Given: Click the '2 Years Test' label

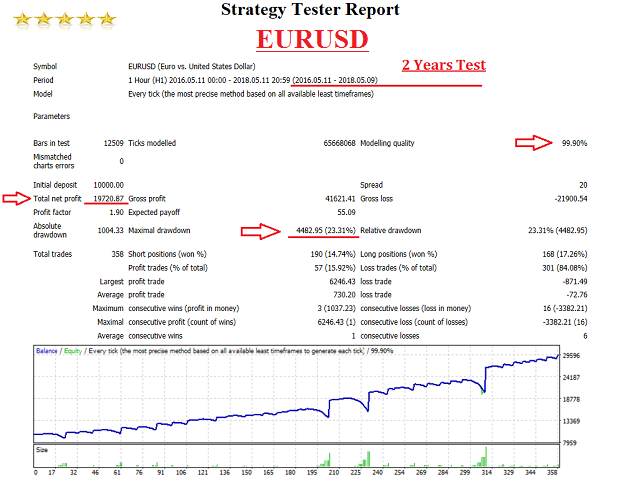Looking at the screenshot, I should click(444, 65).
